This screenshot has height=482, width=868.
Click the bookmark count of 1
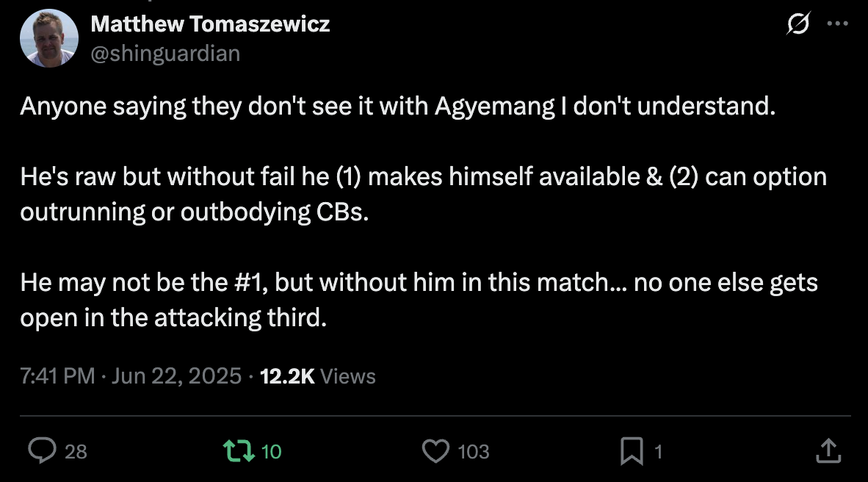[658, 451]
